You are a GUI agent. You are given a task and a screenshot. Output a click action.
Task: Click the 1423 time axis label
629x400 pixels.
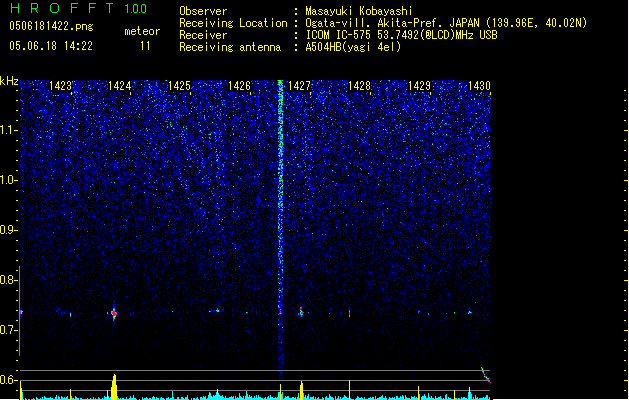[60, 86]
